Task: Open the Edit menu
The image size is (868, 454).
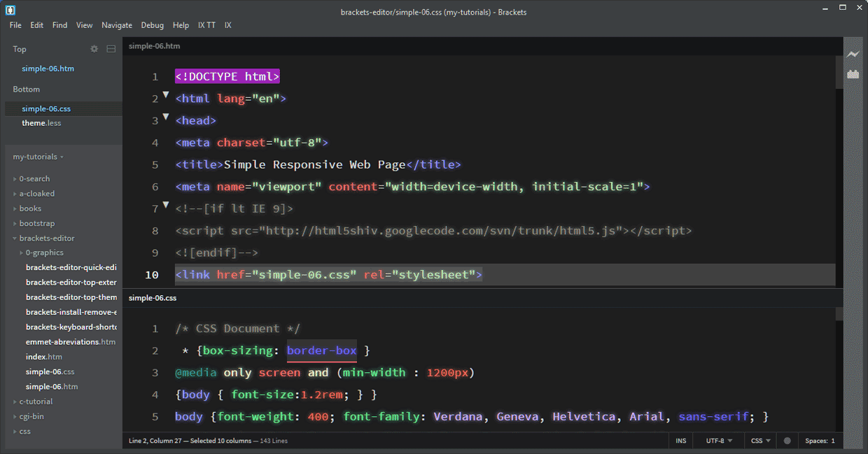Action: (37, 25)
